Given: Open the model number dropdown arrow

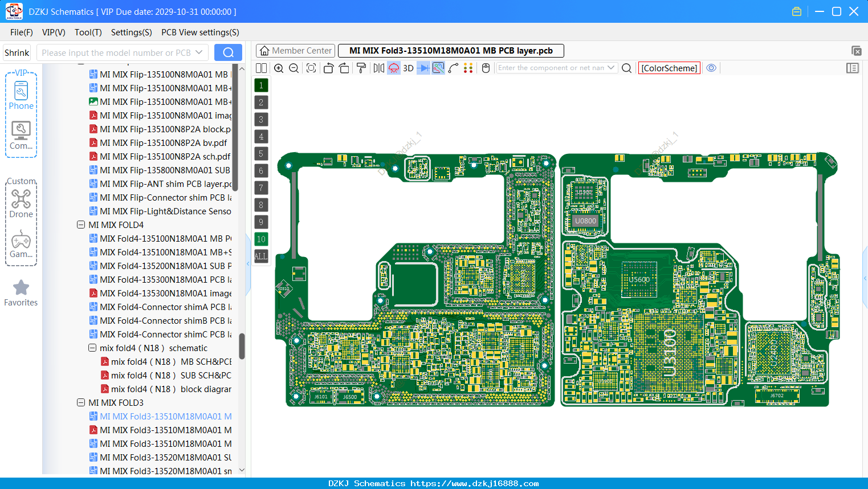Looking at the screenshot, I should [199, 52].
